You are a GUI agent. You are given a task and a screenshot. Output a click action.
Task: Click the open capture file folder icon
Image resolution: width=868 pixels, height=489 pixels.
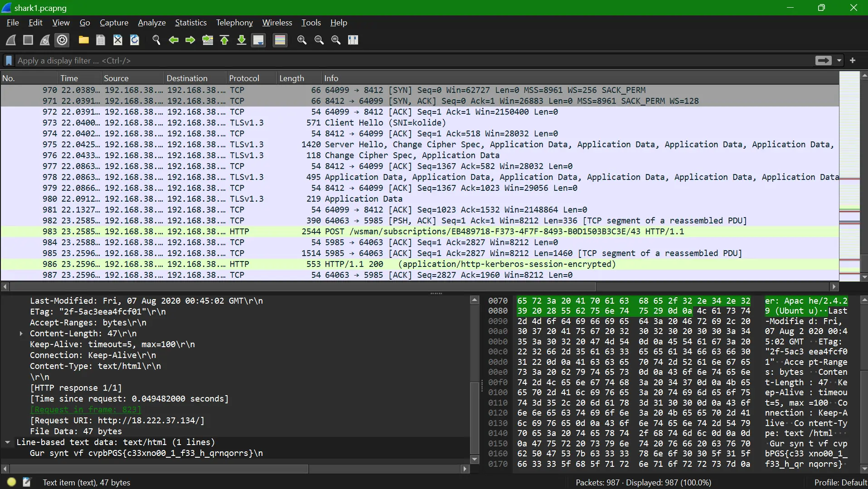click(x=83, y=40)
